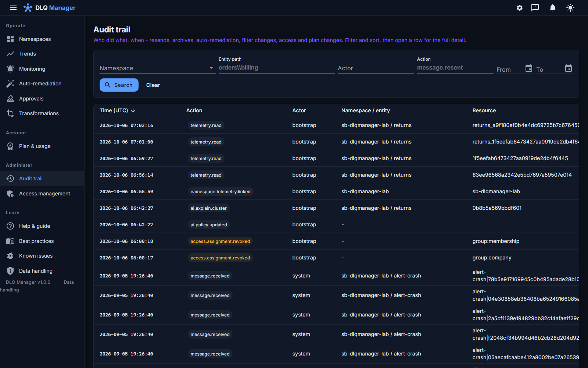
Task: Click the Known issues bug icon
Action: (x=10, y=256)
